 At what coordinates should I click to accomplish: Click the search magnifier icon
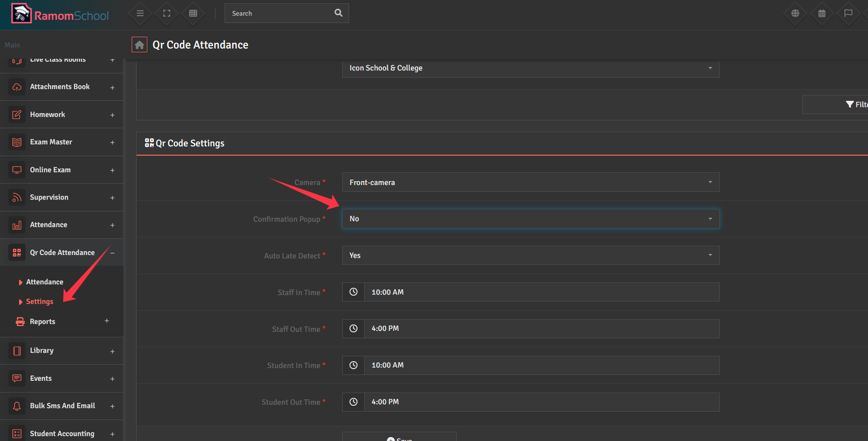pyautogui.click(x=338, y=13)
